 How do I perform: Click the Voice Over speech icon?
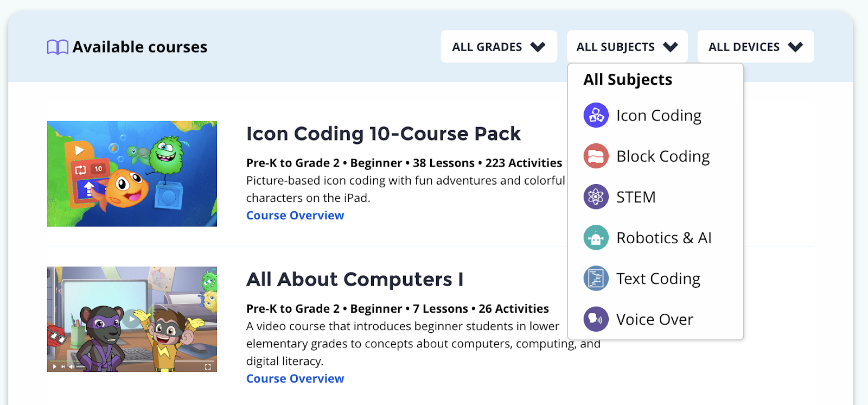[596, 319]
